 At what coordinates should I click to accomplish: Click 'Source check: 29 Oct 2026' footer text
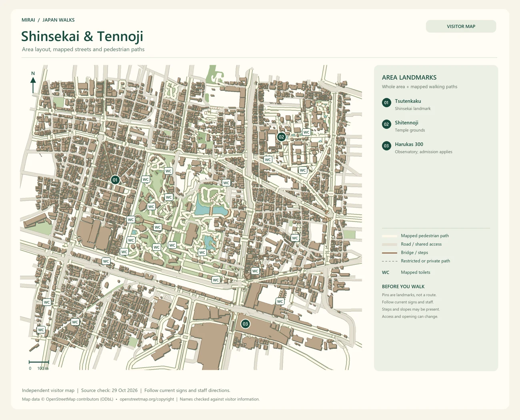[109, 390]
